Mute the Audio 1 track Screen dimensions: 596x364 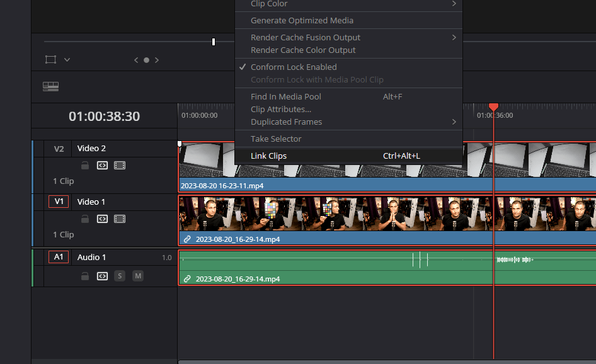[x=138, y=276]
